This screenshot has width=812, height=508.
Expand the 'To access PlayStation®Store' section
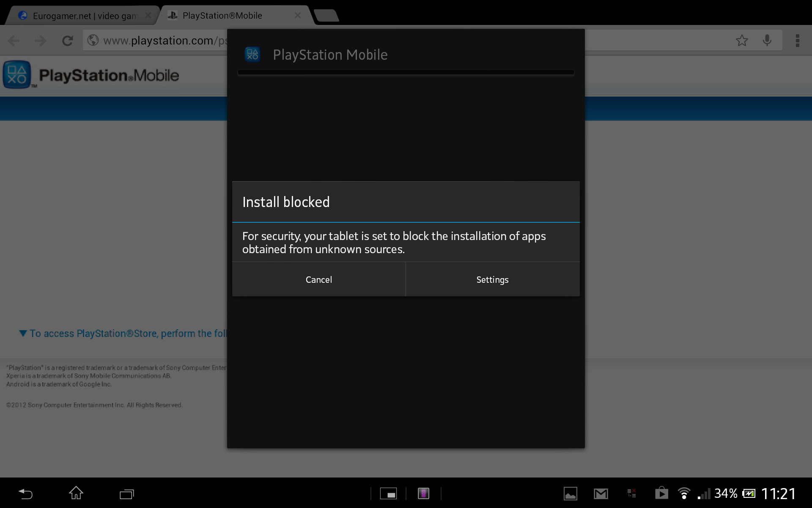123,334
